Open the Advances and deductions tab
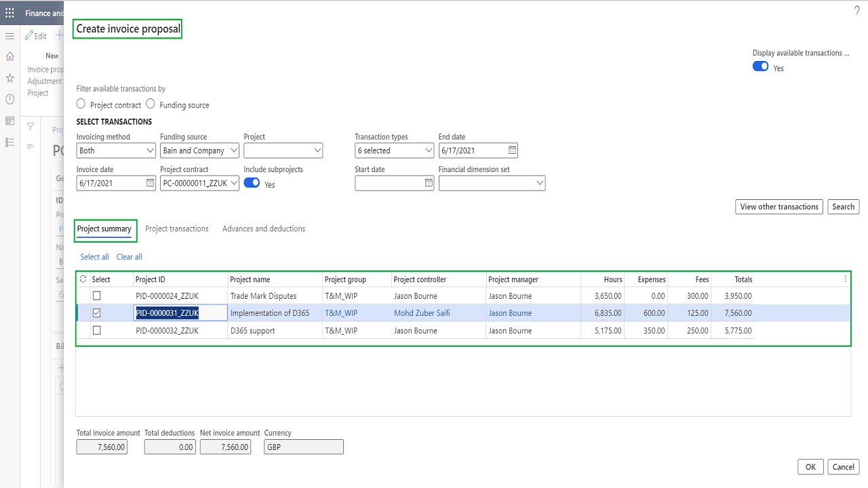The image size is (868, 488). click(264, 229)
